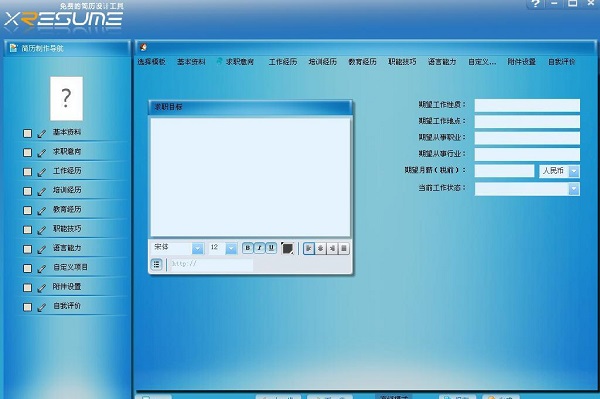Image resolution: width=600 pixels, height=399 pixels.
Task: Open the 宋体 font dropdown
Action: coord(197,249)
